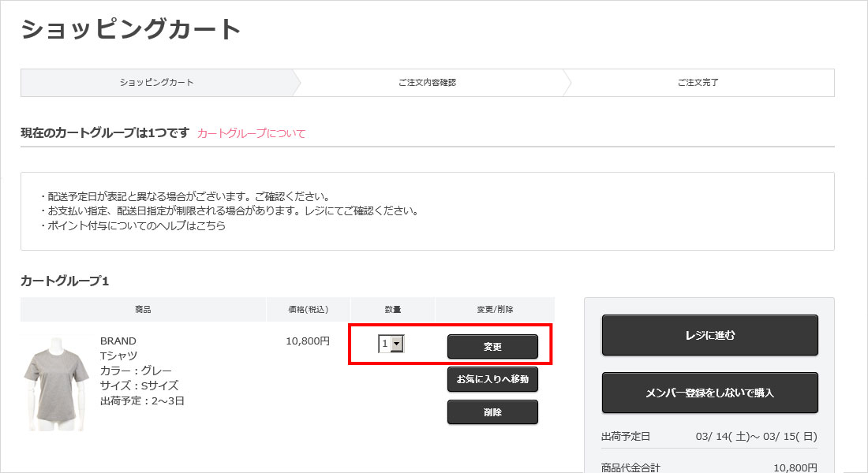Click the 出荷予定日 label in summary

pyautogui.click(x=626, y=437)
